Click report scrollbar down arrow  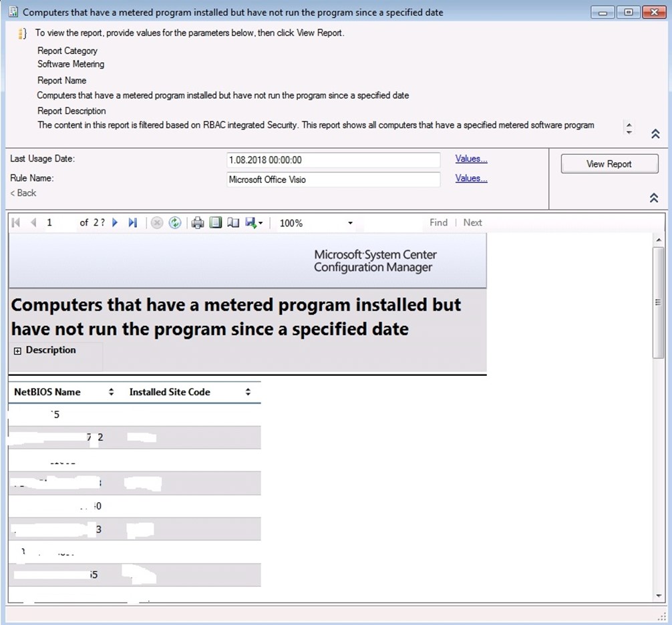point(658,596)
